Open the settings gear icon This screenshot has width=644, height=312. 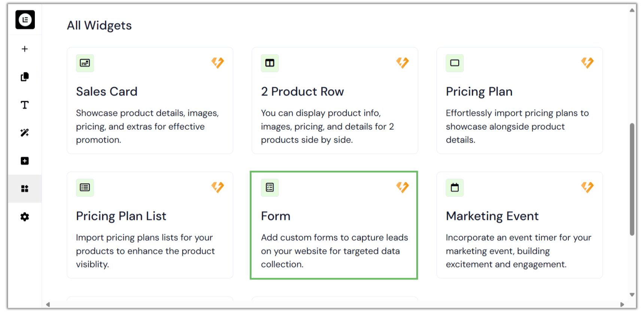coord(25,217)
